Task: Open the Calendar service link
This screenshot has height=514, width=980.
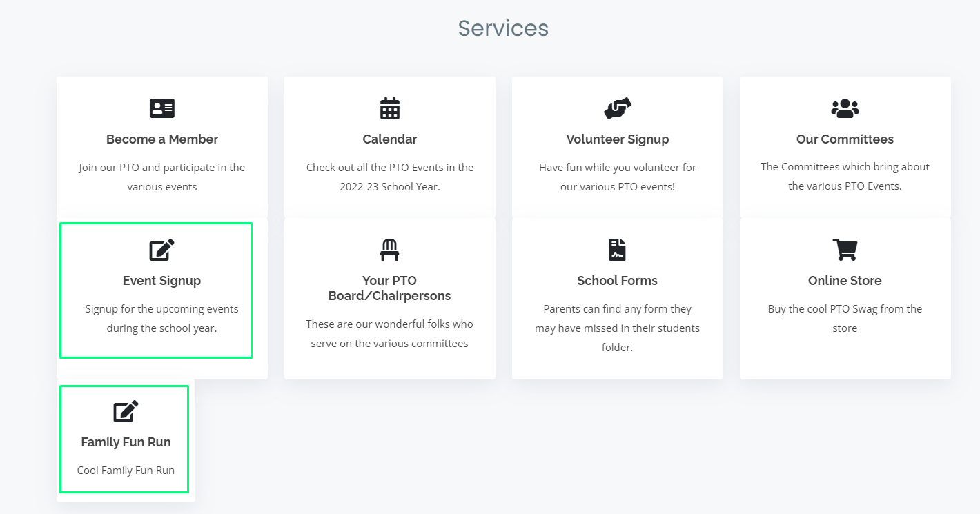Action: [389, 139]
